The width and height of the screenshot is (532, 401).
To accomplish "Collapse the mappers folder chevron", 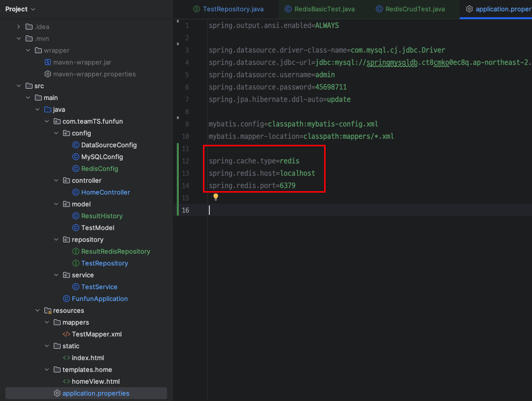I will click(x=47, y=322).
